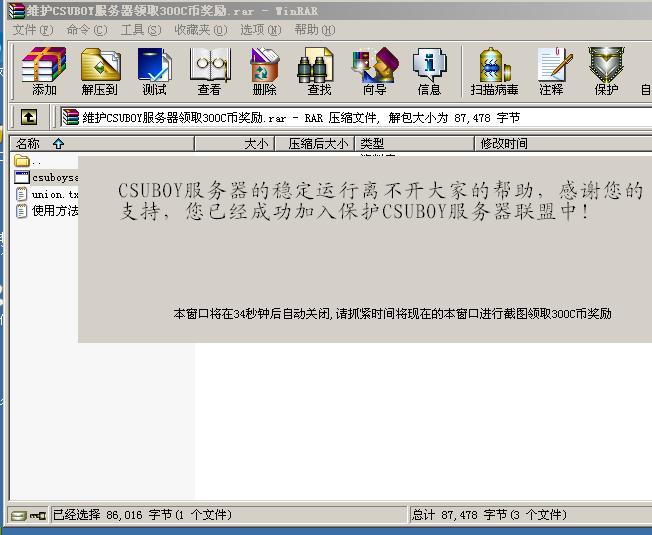
Task: Select the parent folder '..' entry
Action: coord(27,161)
